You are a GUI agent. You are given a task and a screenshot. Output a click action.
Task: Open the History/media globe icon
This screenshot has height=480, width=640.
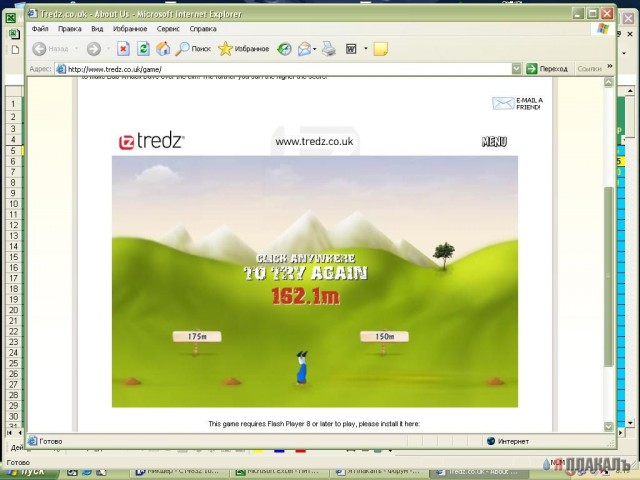coord(284,49)
